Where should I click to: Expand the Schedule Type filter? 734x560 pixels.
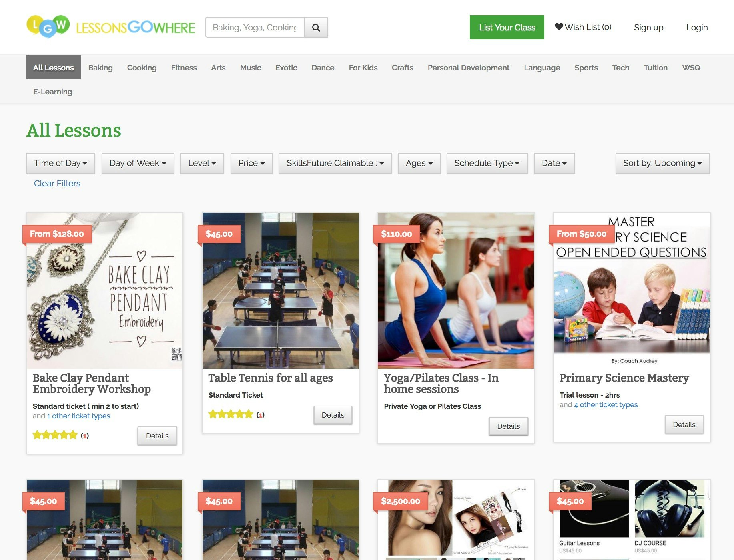coord(487,163)
